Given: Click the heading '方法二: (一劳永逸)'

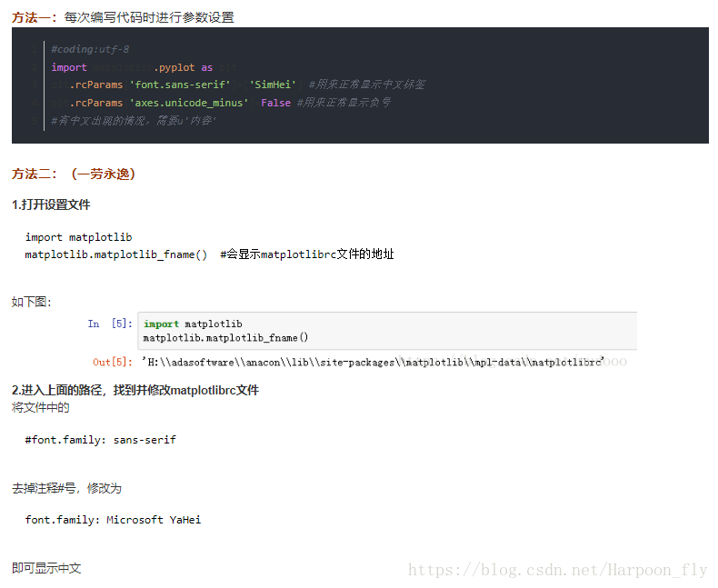Looking at the screenshot, I should point(74,174).
